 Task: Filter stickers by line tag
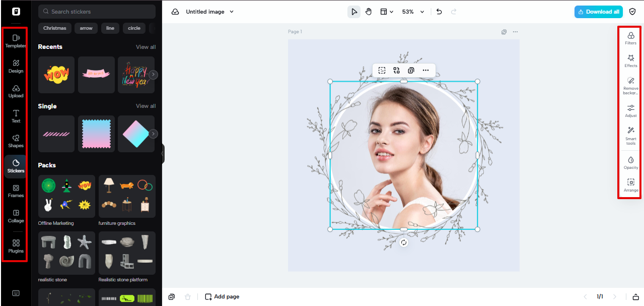click(110, 28)
